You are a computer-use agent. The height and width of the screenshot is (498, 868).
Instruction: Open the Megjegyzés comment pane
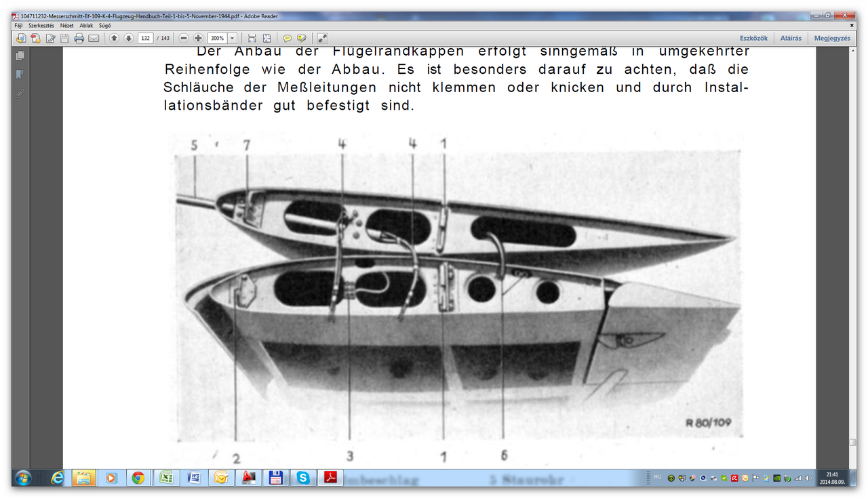[x=832, y=39]
